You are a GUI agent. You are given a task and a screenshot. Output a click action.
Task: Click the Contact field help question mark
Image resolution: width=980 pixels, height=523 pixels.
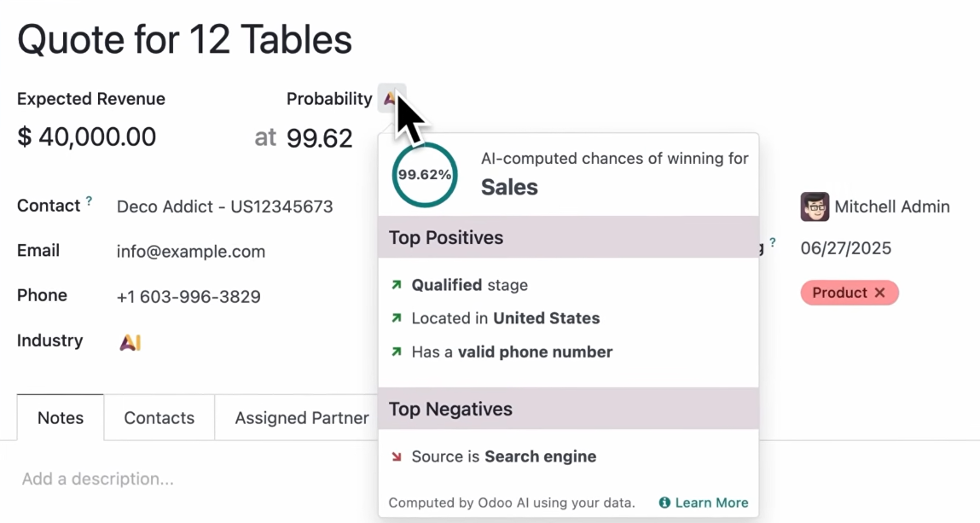coord(89,202)
